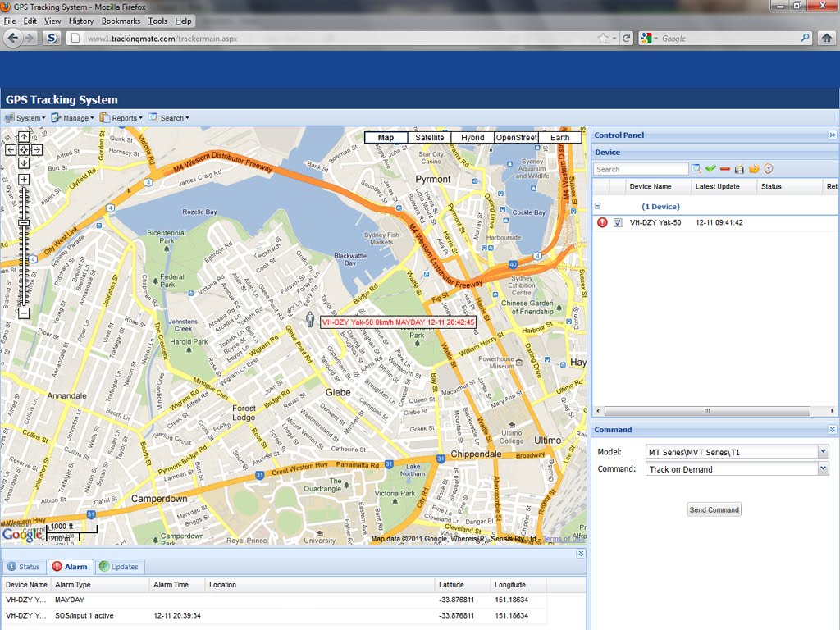This screenshot has width=840, height=630.
Task: Click green checkmark select-all icon
Action: point(710,169)
